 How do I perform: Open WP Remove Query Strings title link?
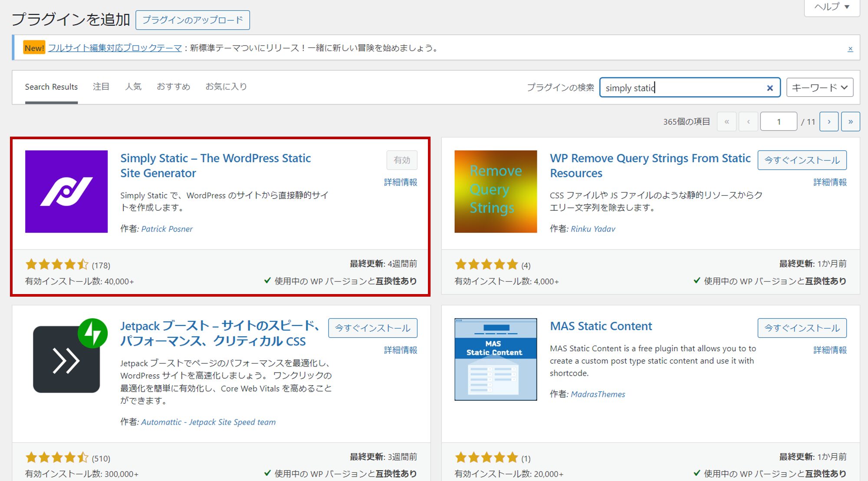tap(650, 166)
